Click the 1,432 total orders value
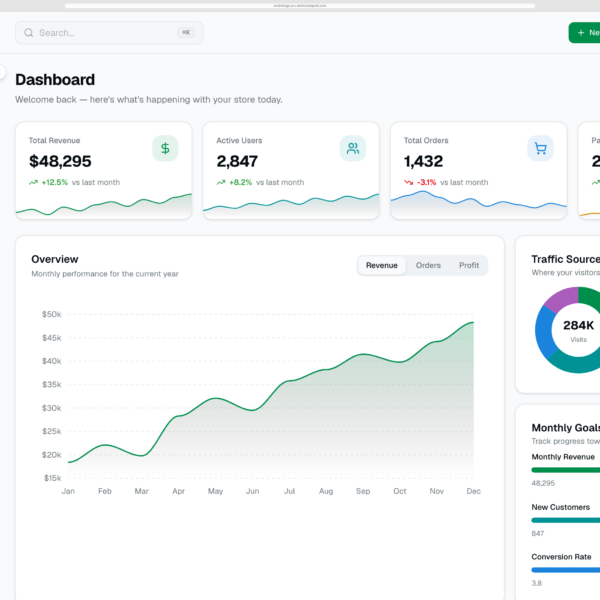600x600 pixels. (424, 161)
